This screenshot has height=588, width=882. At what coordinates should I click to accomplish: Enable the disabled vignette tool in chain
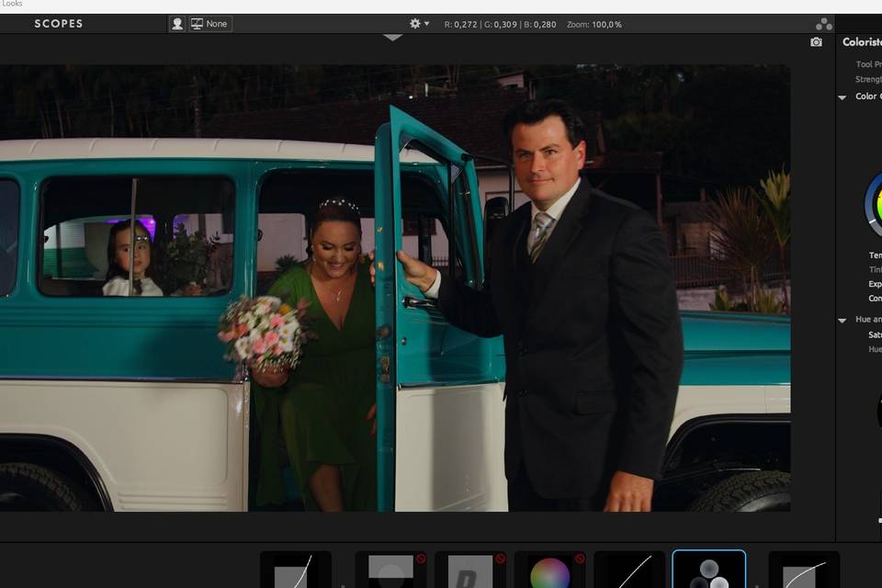(x=390, y=570)
